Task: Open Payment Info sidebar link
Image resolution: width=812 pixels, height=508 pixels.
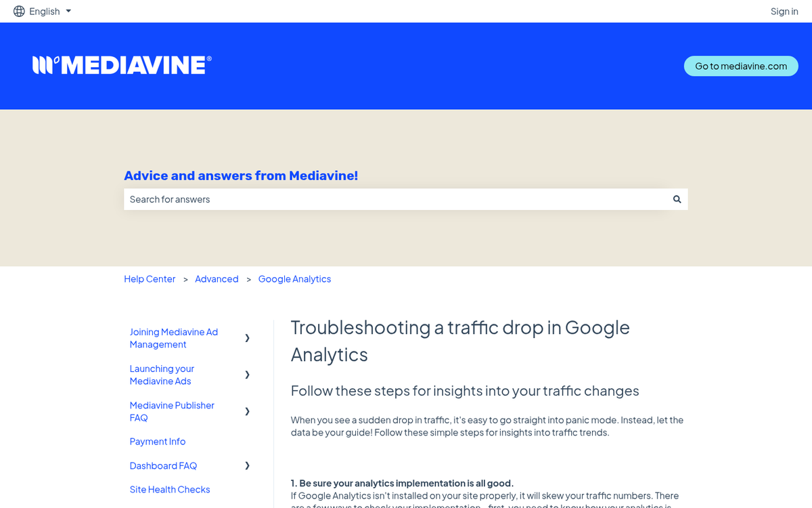Action: 158,442
